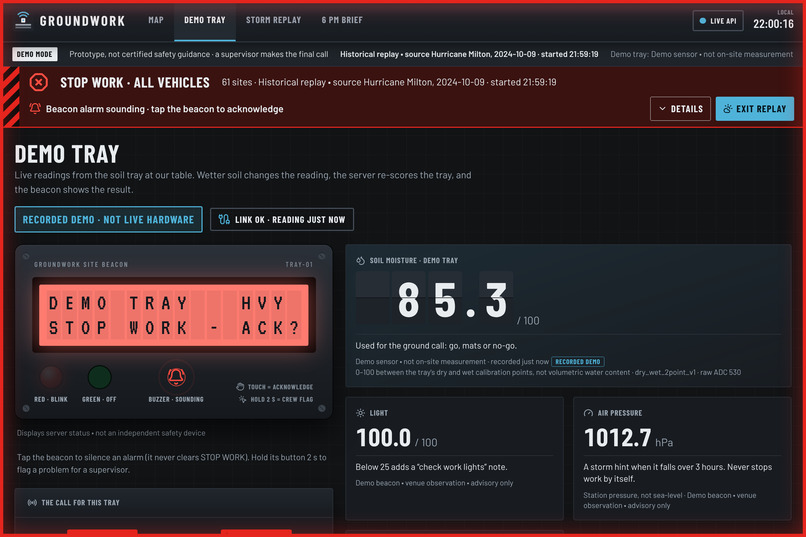Click the buzzer bell button on beacon

click(x=176, y=377)
